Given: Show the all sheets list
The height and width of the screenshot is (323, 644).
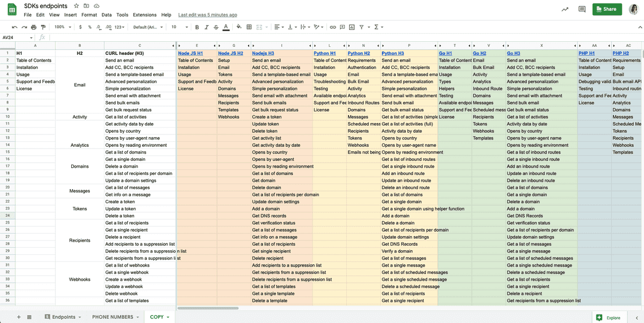Looking at the screenshot, I should [x=29, y=317].
